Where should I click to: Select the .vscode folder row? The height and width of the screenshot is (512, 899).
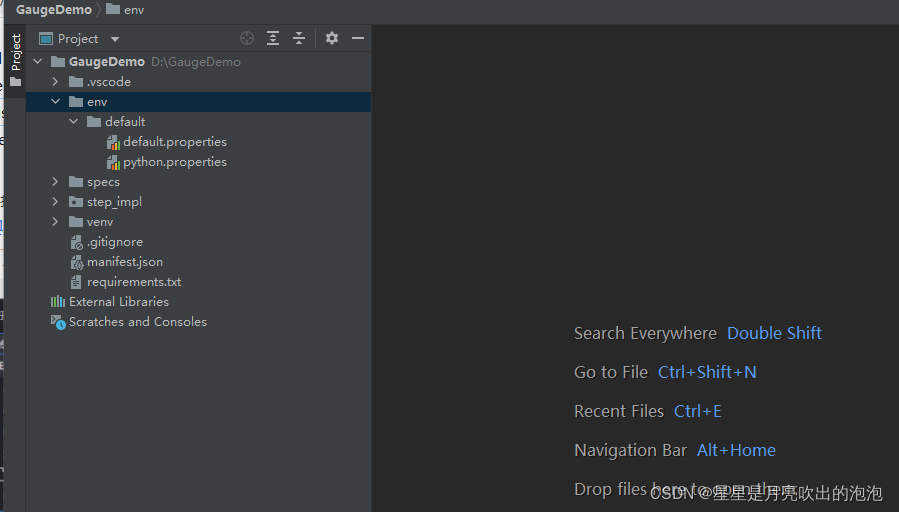198,81
